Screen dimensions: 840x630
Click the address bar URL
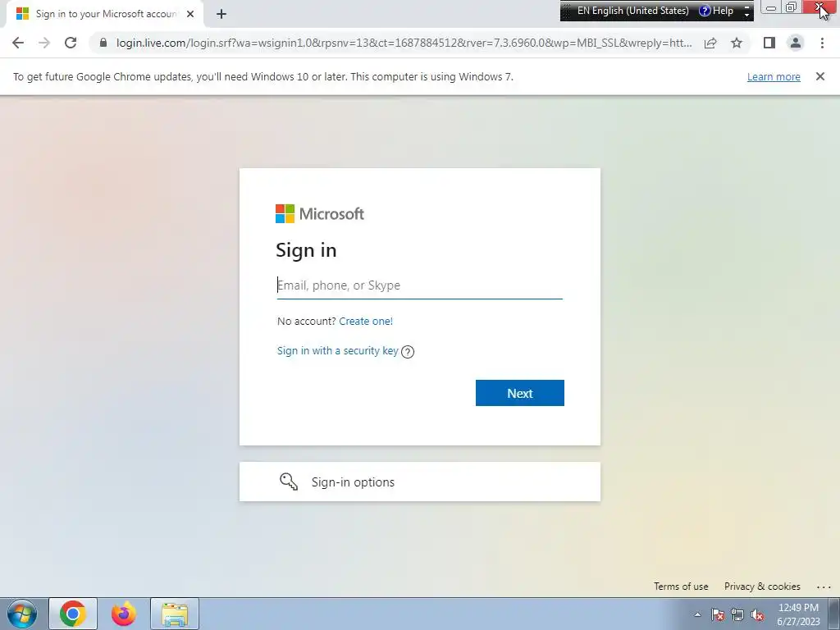point(404,43)
